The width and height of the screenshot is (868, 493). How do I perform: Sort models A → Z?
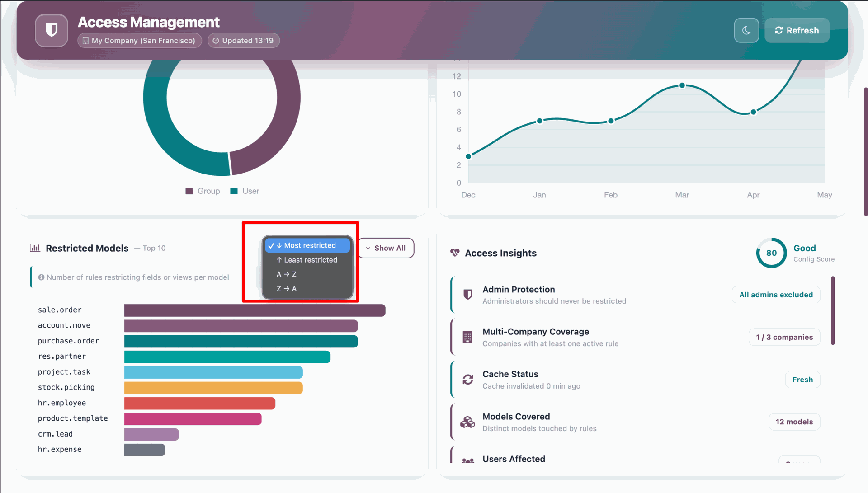[307, 274]
